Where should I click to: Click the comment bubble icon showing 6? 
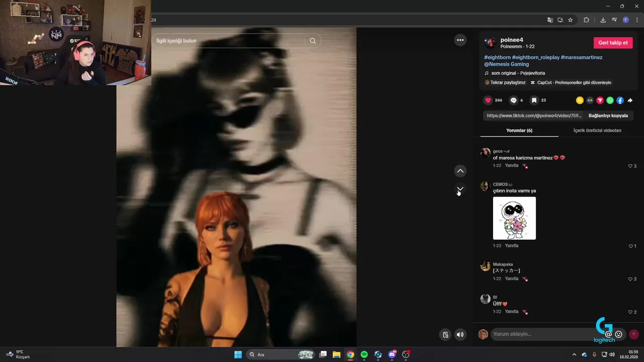(513, 100)
